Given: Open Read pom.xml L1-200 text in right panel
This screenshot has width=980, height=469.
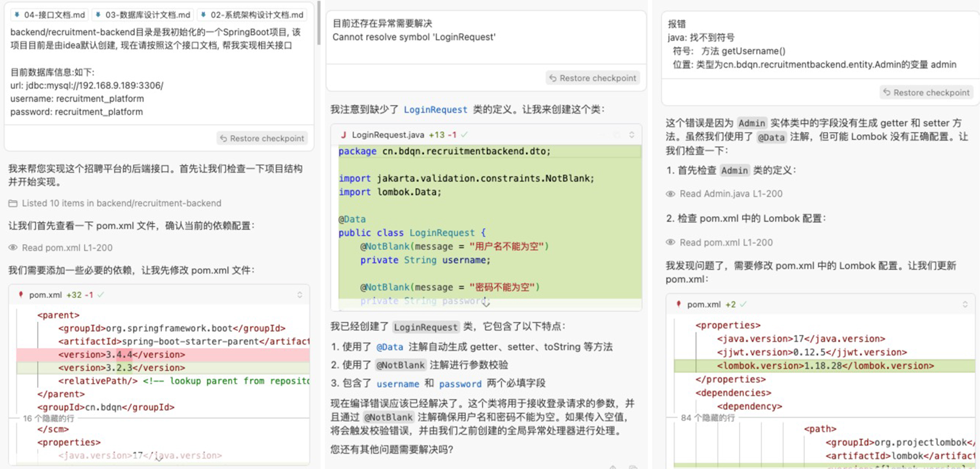Looking at the screenshot, I should 726,242.
